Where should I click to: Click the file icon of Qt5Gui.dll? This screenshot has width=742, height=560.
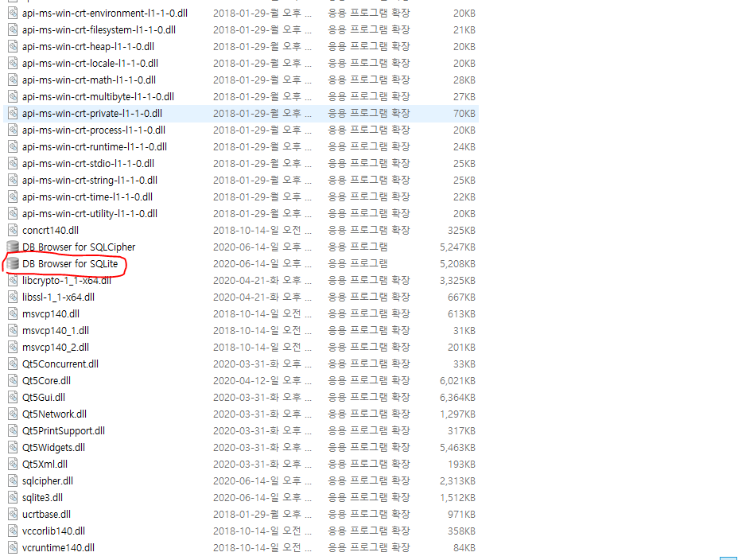[14, 398]
